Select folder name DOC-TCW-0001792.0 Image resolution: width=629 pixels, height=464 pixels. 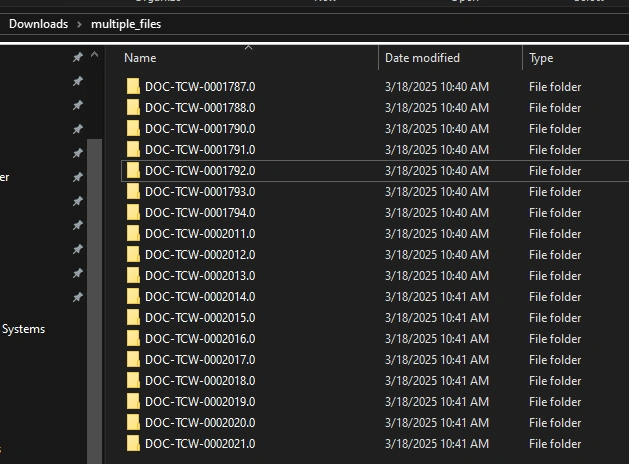pos(200,170)
